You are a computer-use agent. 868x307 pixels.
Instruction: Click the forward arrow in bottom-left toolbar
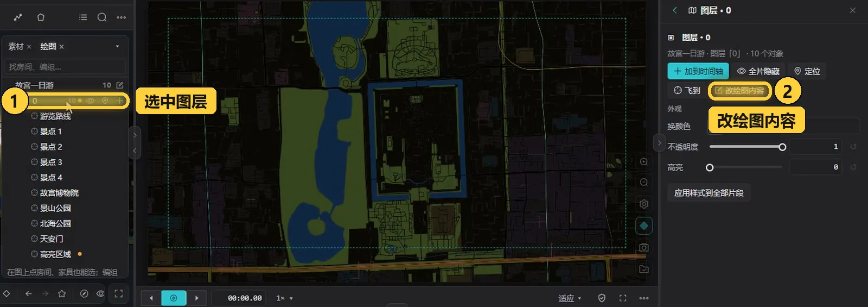coord(45,293)
